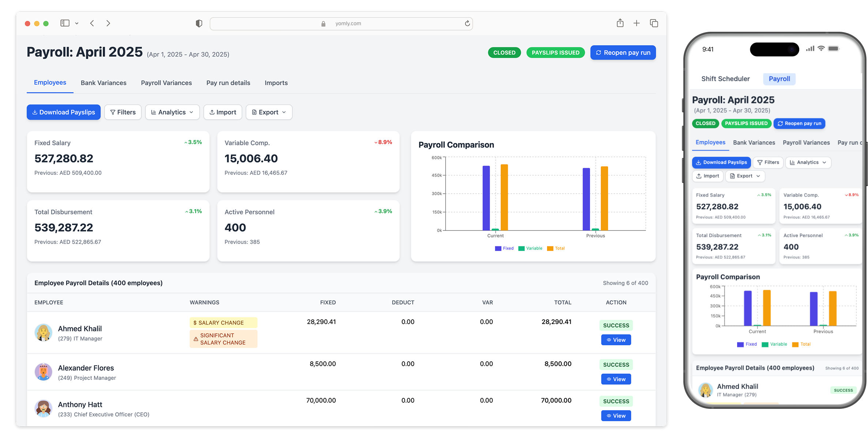The height and width of the screenshot is (441, 868).
Task: Click the Import button in desktop view
Action: click(x=223, y=112)
